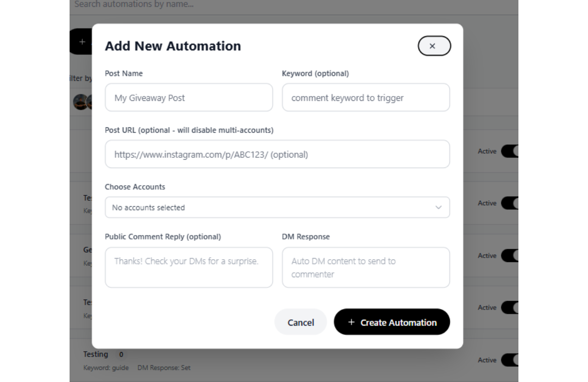Click the black plus icon behind the modal
The width and height of the screenshot is (588, 382).
82,42
